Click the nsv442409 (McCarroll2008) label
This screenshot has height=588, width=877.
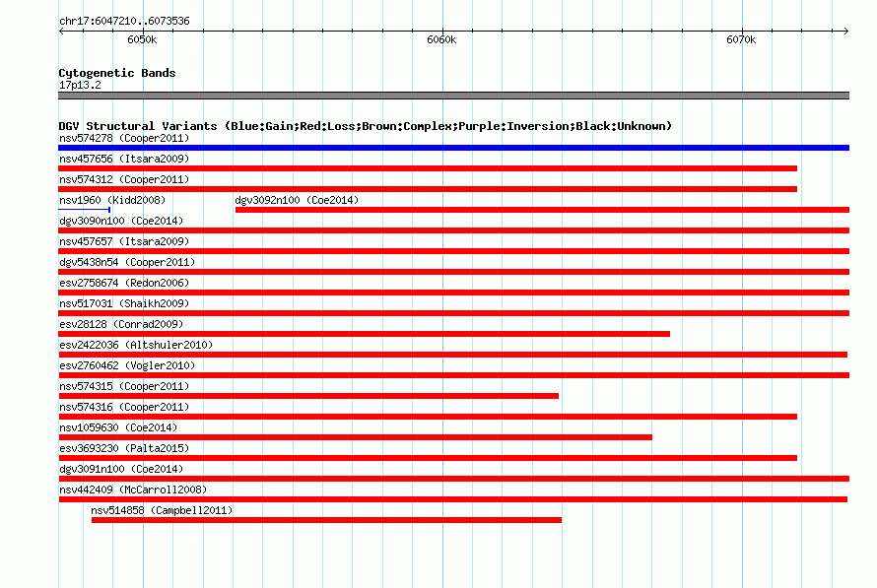tap(133, 490)
